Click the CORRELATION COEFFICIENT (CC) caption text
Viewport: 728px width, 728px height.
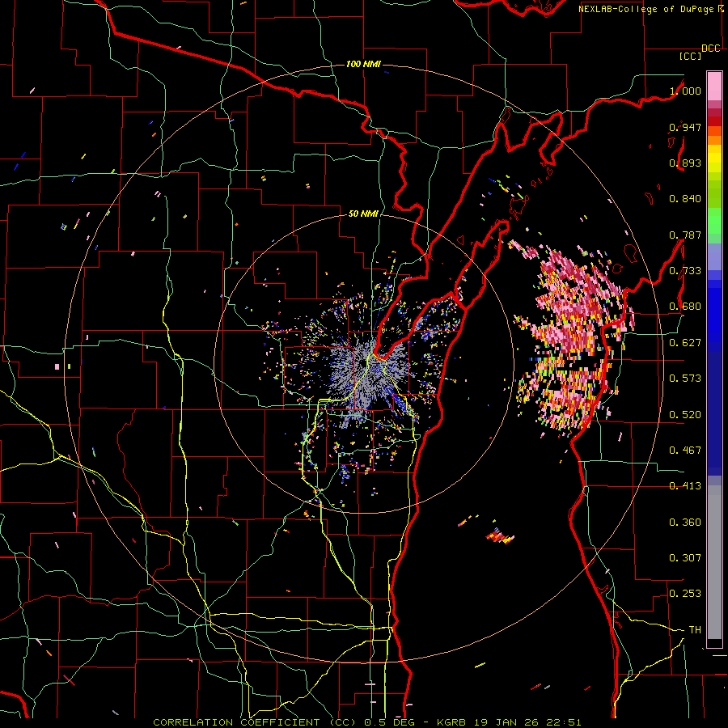[256, 722]
